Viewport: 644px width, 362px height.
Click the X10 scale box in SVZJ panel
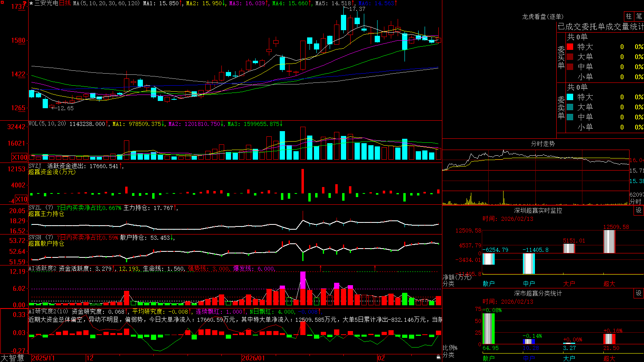(21, 199)
